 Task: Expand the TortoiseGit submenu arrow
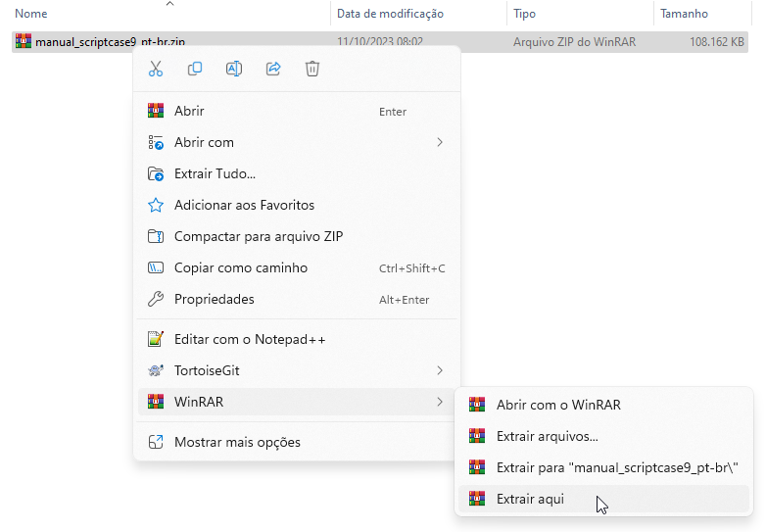click(440, 370)
